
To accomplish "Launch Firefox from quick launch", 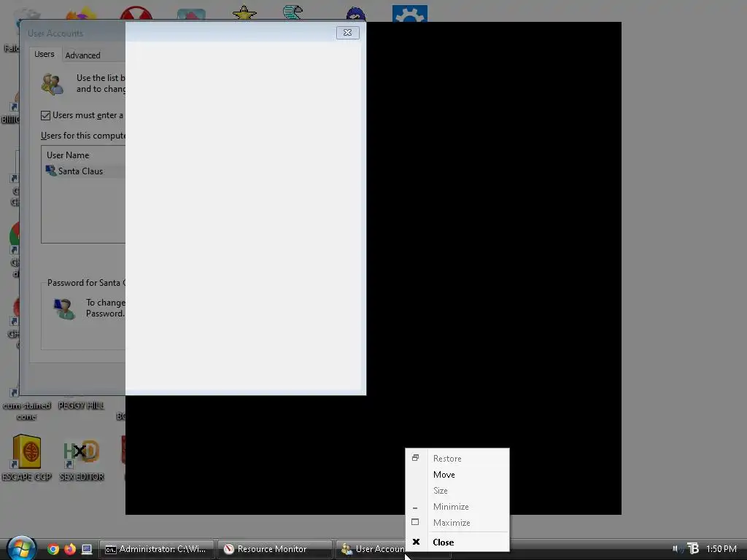I will pyautogui.click(x=69, y=549).
